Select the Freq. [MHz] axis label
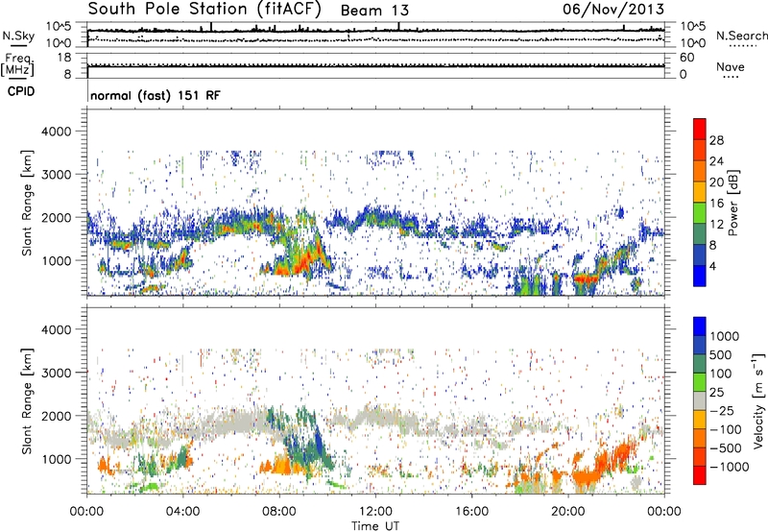This screenshot has height=532, width=768. pyautogui.click(x=17, y=64)
